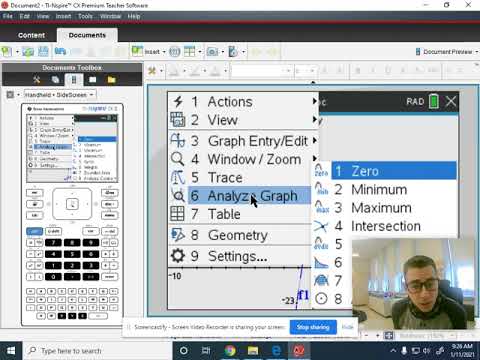Click the Save Document toolbar icon
Image resolution: width=480 pixels, height=360 pixels.
click(43, 52)
